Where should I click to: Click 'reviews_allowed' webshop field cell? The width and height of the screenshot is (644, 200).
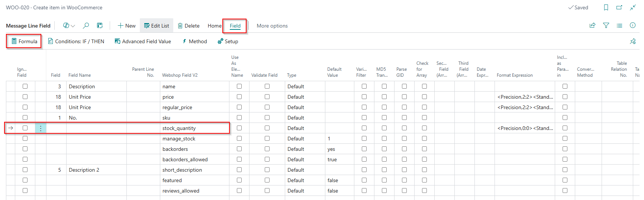194,191
